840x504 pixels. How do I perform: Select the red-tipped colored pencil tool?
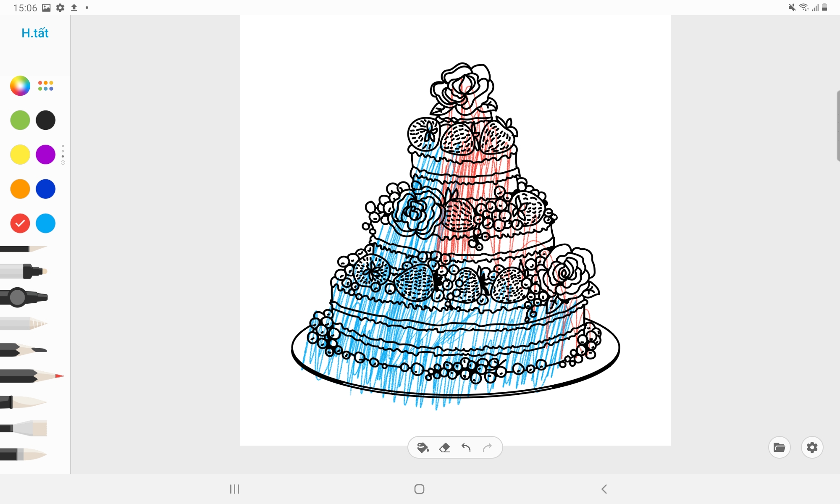pyautogui.click(x=32, y=376)
